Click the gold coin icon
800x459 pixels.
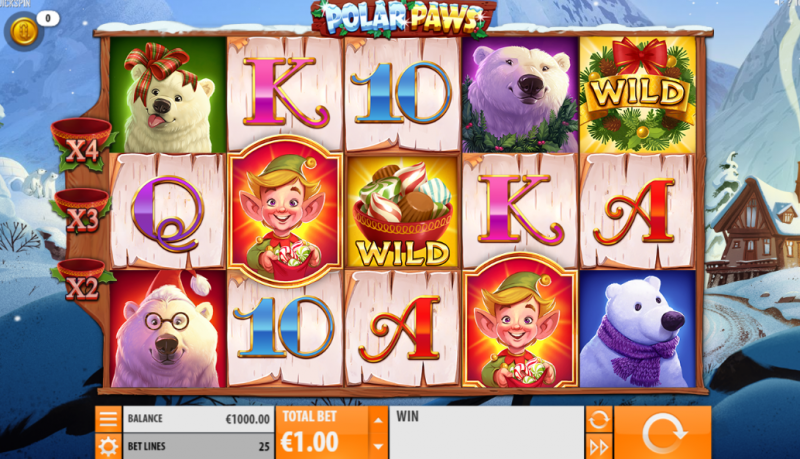click(x=23, y=31)
